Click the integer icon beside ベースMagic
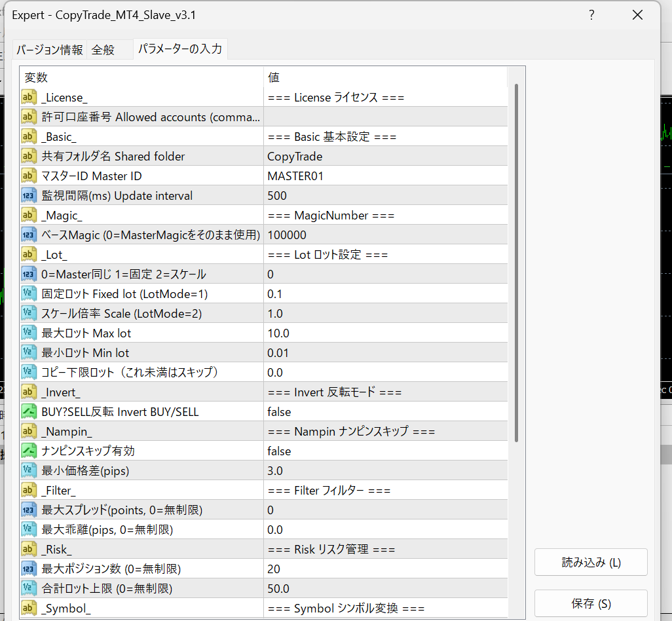The width and height of the screenshot is (672, 621). pyautogui.click(x=29, y=235)
